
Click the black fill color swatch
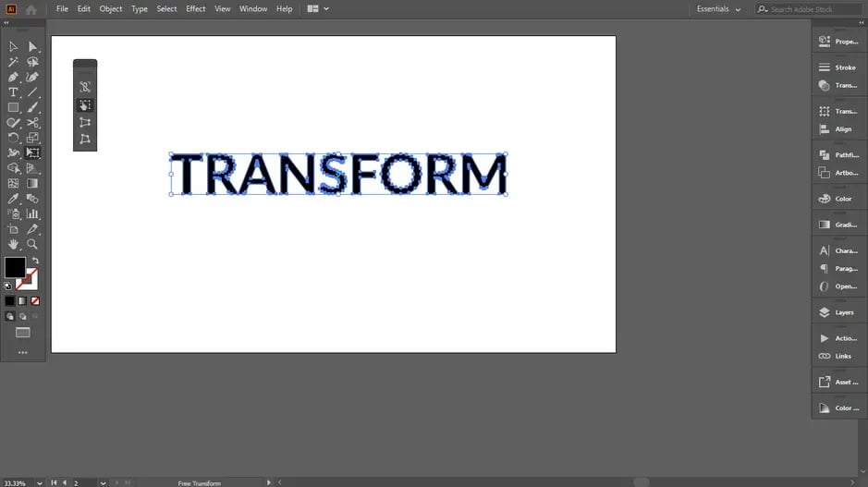click(15, 267)
